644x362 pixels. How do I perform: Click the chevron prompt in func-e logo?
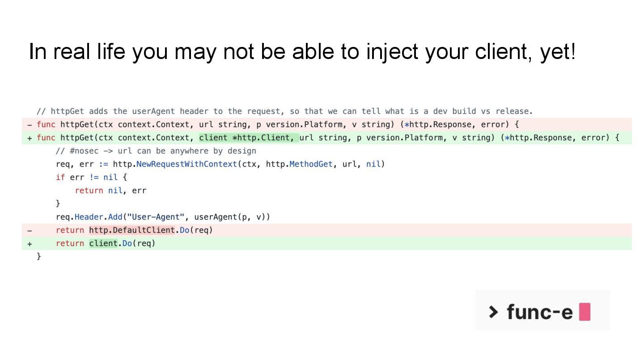[493, 312]
